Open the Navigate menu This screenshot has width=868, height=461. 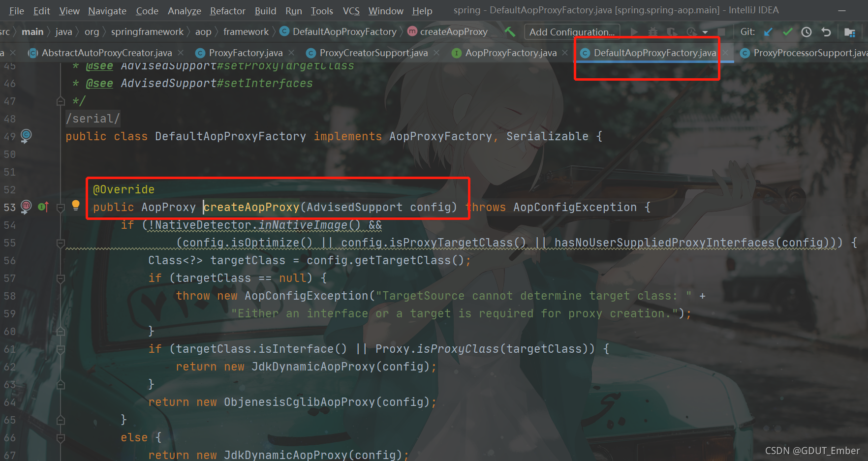[107, 10]
